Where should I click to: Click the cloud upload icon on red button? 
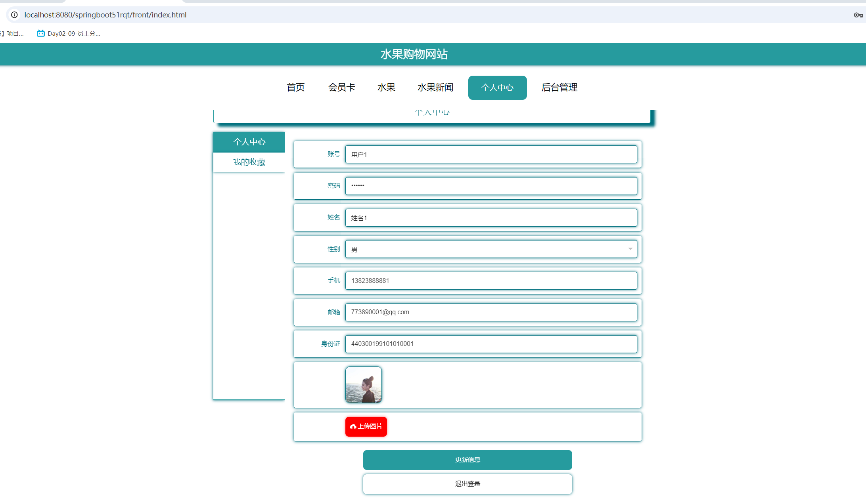353,427
